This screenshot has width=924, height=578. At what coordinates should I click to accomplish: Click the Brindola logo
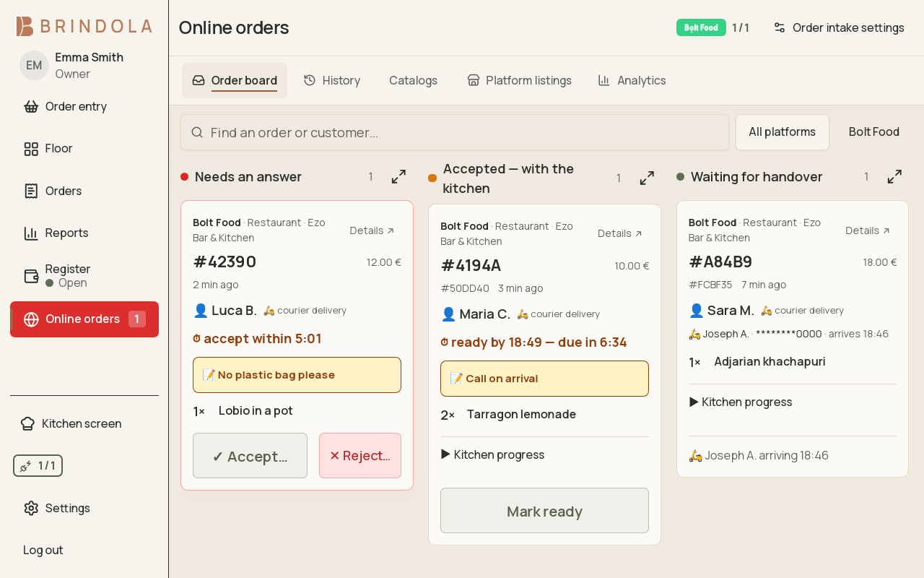point(84,26)
